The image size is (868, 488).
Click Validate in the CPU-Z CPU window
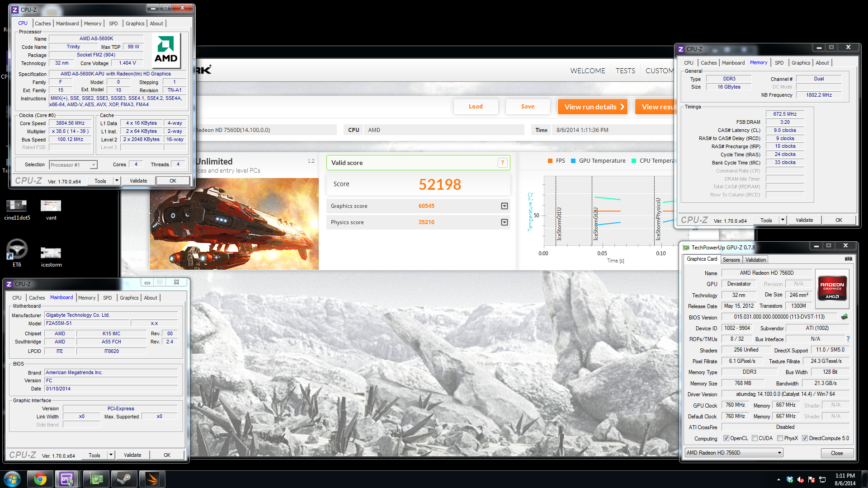[x=138, y=181]
